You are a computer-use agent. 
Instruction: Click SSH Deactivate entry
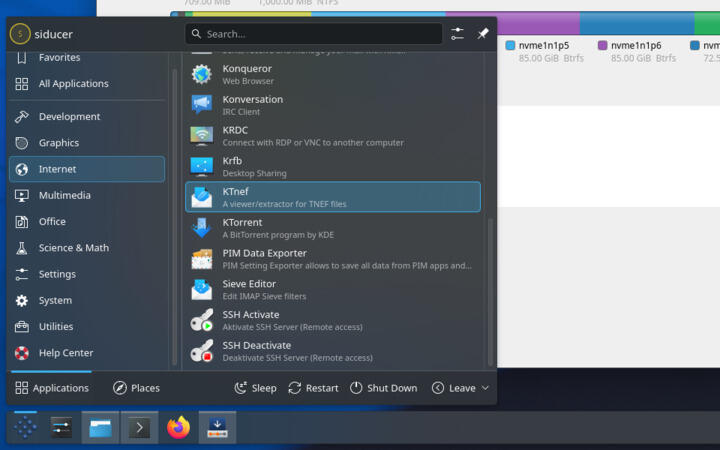tap(333, 351)
